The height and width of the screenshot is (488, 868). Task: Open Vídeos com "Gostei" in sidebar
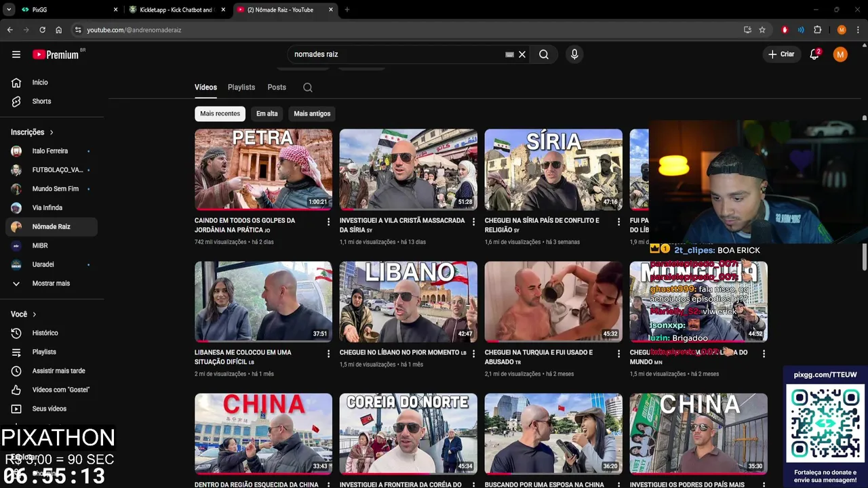[x=52, y=390]
